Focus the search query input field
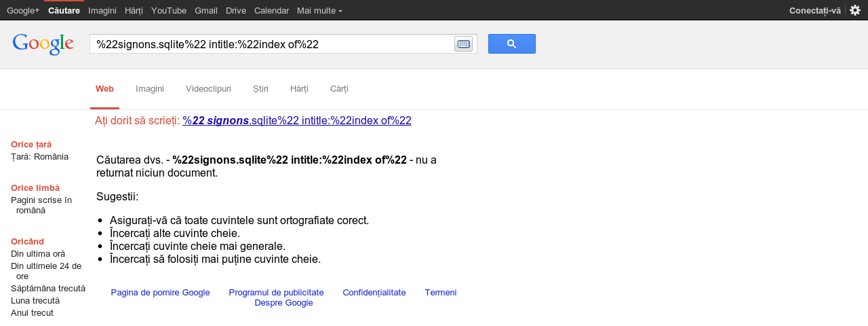 (x=272, y=44)
